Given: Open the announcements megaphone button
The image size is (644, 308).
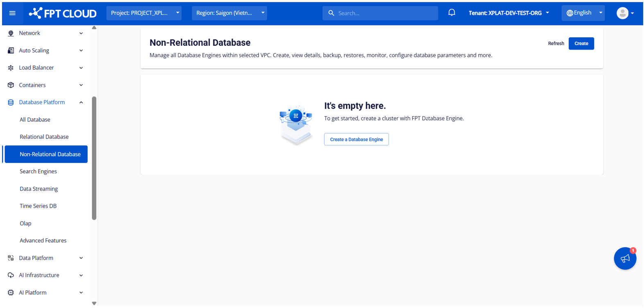Looking at the screenshot, I should pyautogui.click(x=625, y=258).
